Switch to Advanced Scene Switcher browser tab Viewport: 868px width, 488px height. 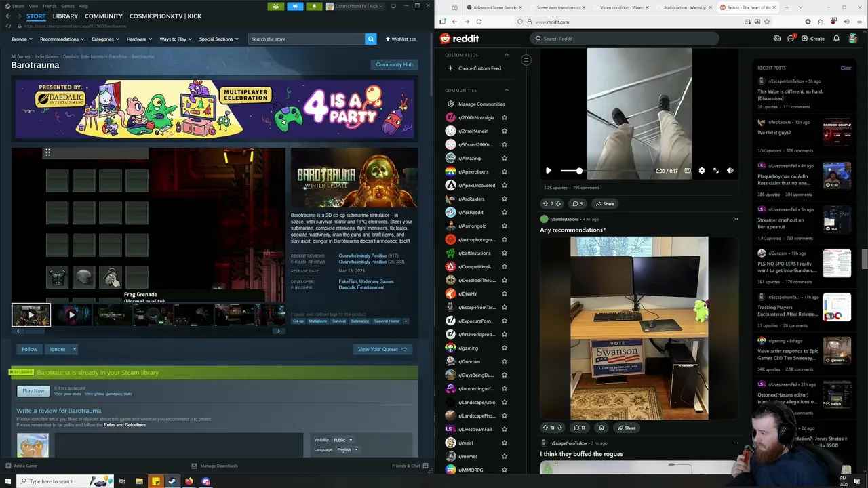click(x=494, y=7)
